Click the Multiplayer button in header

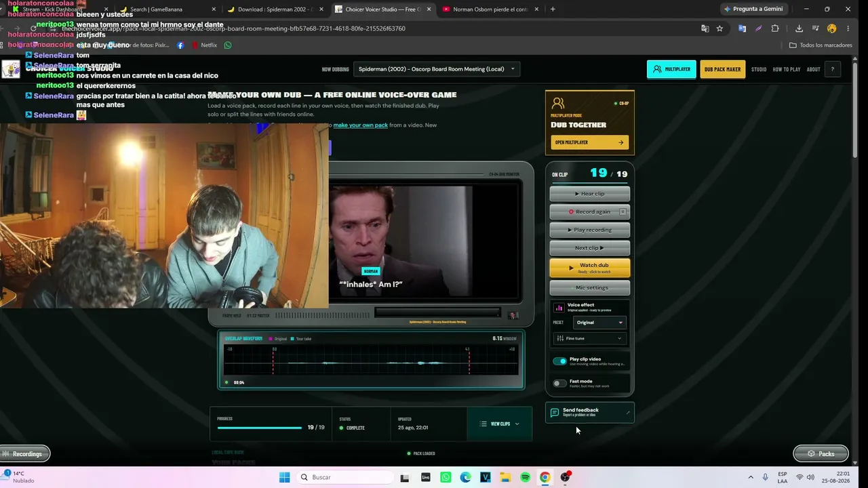pyautogui.click(x=671, y=69)
